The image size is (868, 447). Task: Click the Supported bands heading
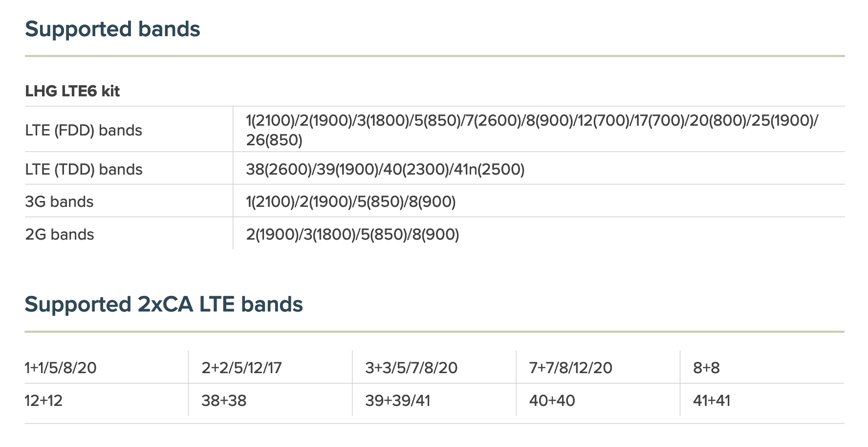(112, 29)
